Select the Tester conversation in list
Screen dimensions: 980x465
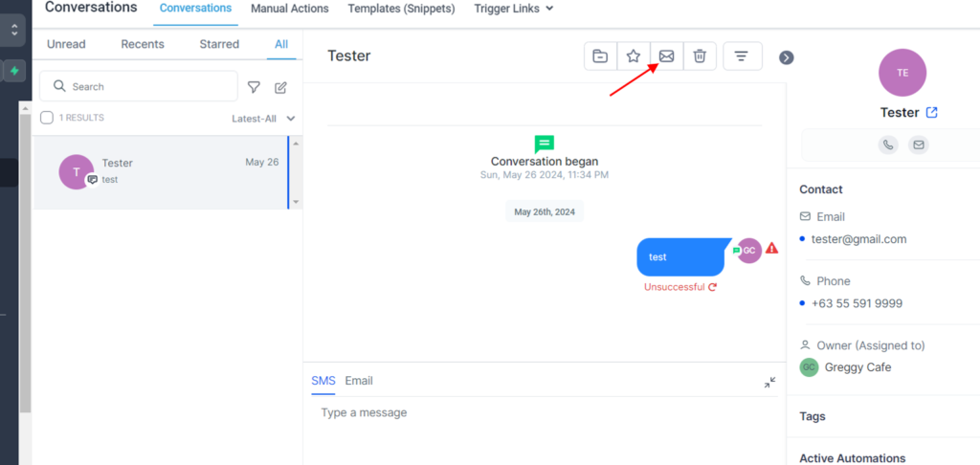(163, 172)
